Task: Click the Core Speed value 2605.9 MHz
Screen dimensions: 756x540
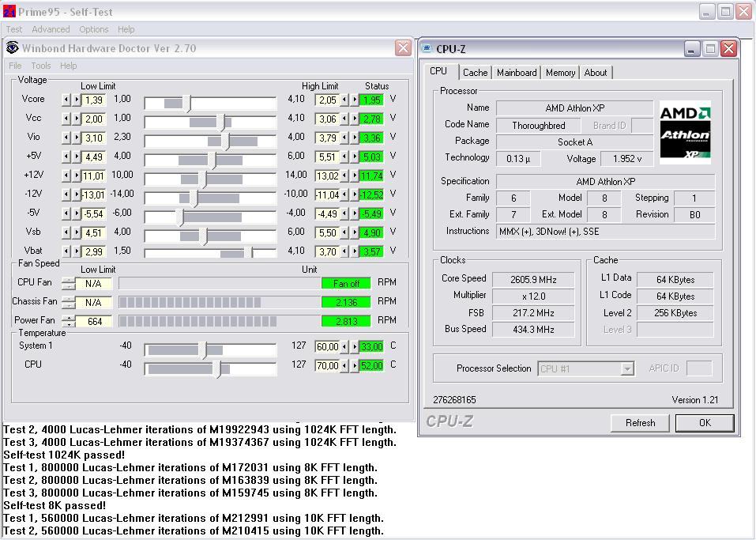Action: click(x=533, y=280)
